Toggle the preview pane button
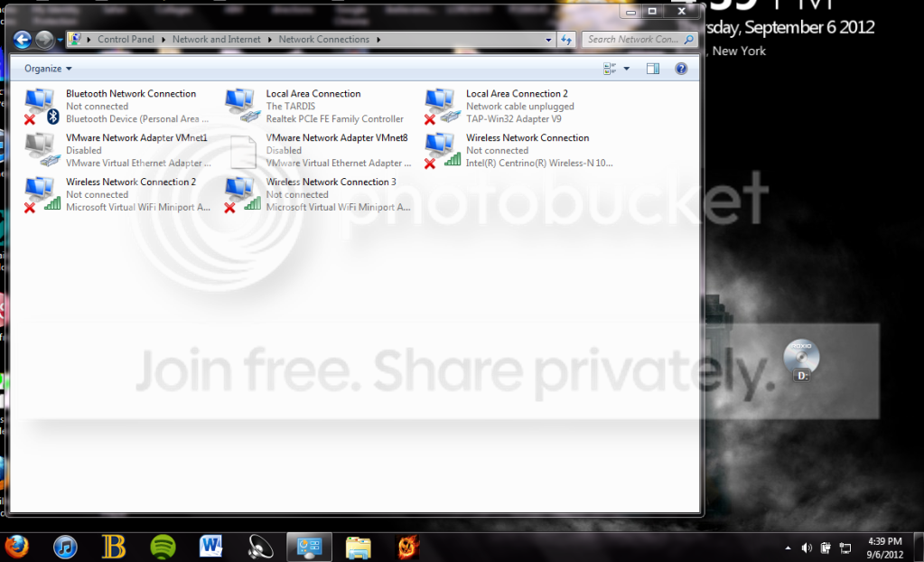The image size is (924, 562). click(653, 69)
